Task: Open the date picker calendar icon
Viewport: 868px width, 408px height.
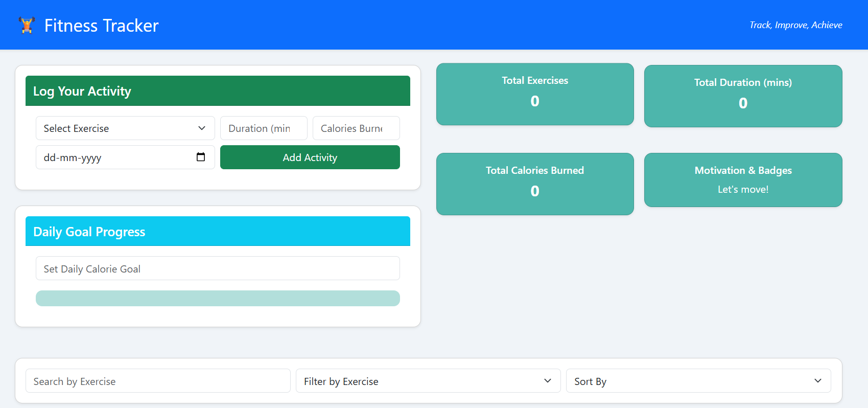Action: click(201, 157)
